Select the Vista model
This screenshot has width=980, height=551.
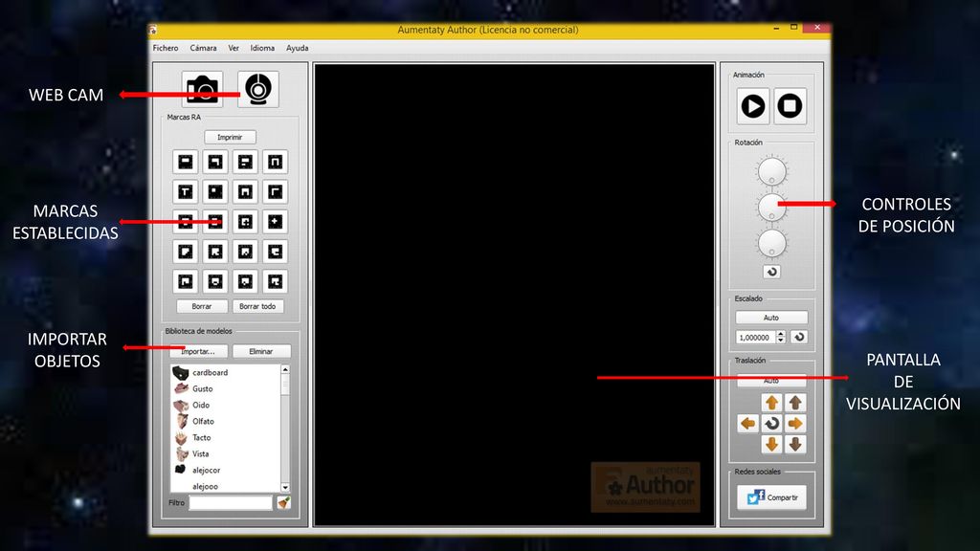[225, 453]
